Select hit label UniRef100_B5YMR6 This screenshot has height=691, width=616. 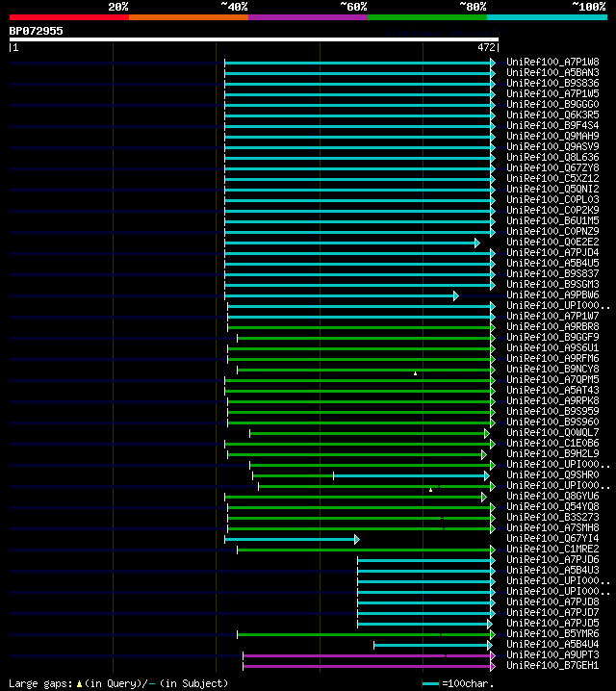click(552, 633)
